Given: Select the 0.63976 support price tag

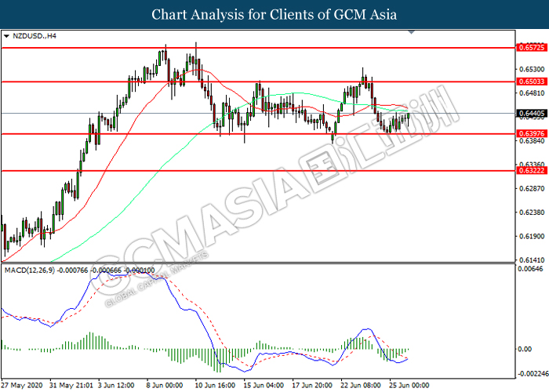Looking at the screenshot, I should (x=532, y=134).
